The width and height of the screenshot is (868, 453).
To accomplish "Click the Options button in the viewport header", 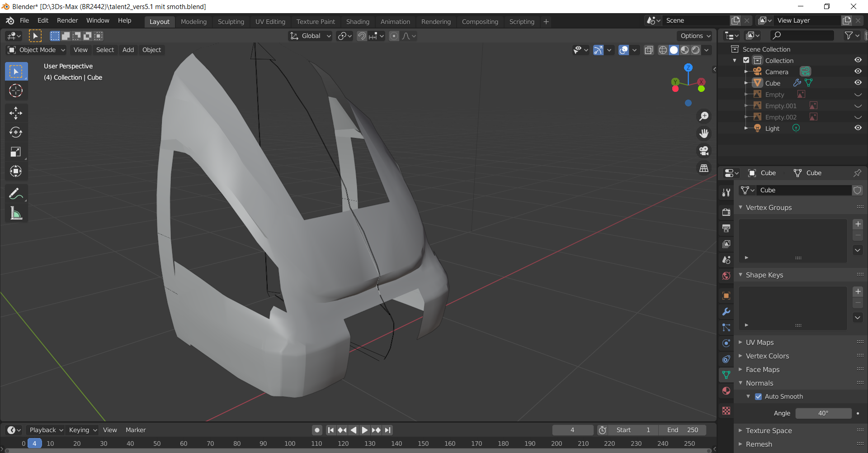I will [695, 36].
